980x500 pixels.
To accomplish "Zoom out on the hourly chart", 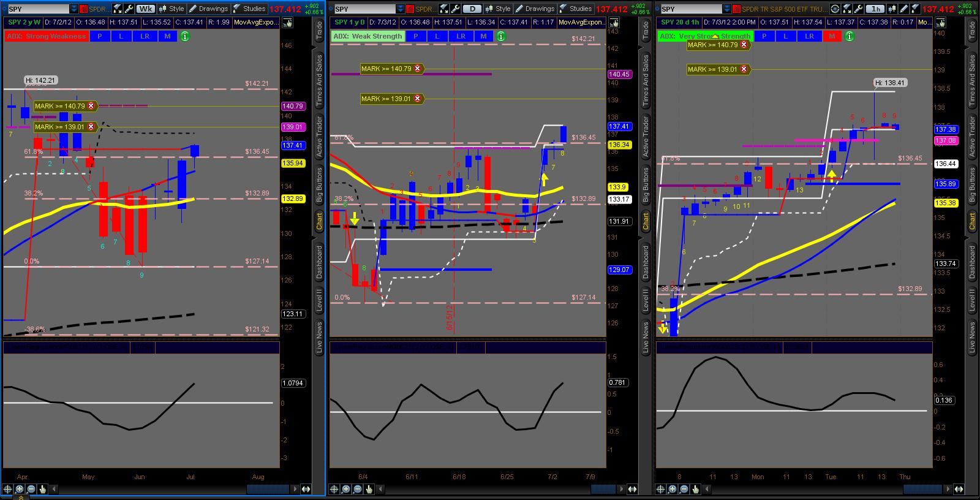I will click(x=684, y=489).
